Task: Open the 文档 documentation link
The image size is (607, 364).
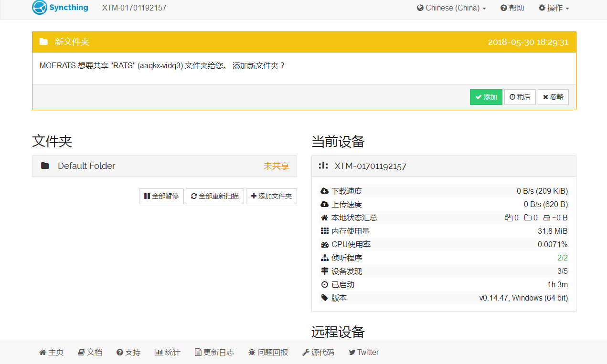Action: [x=90, y=352]
